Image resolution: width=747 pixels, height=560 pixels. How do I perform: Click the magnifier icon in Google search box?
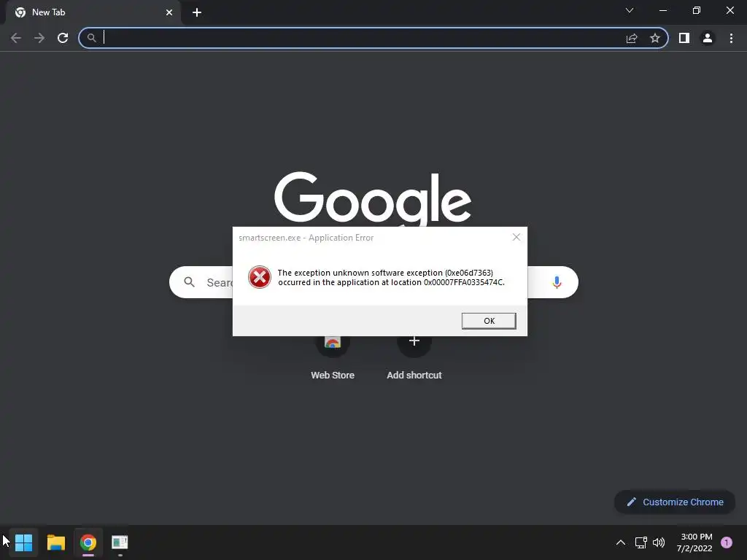[x=189, y=282]
